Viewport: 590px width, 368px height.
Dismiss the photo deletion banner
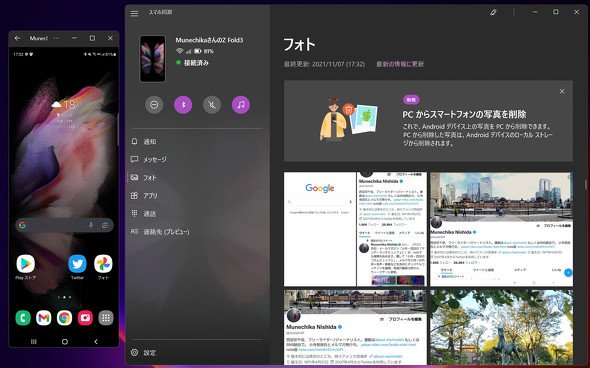[562, 91]
